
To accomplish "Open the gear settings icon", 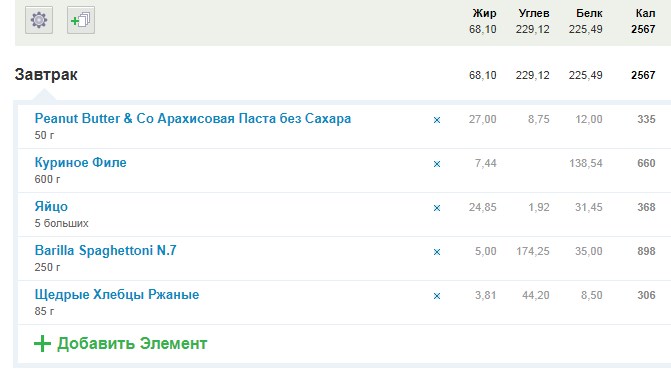I will (x=39, y=20).
